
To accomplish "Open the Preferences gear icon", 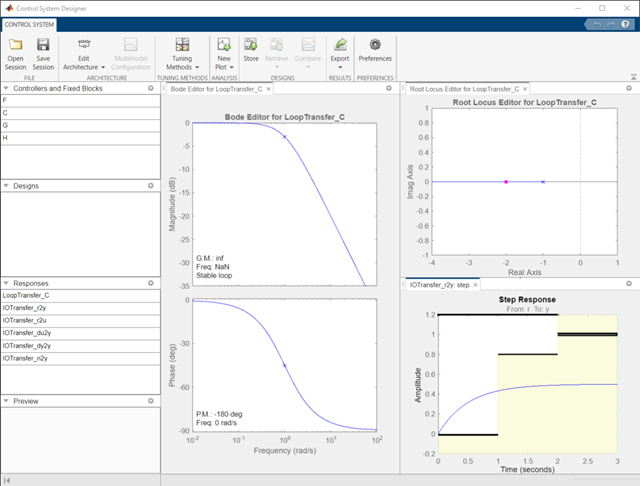I will 375,45.
